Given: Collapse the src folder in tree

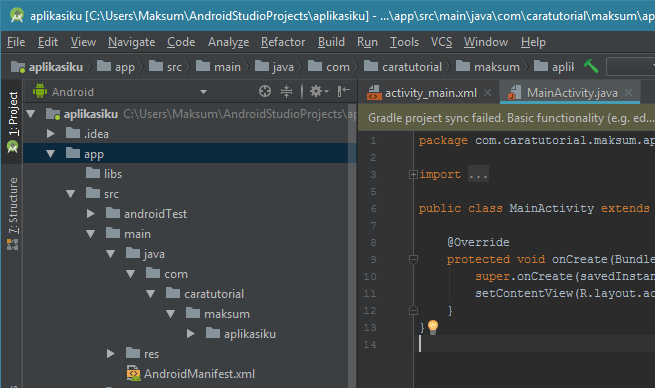Looking at the screenshot, I should (x=71, y=194).
